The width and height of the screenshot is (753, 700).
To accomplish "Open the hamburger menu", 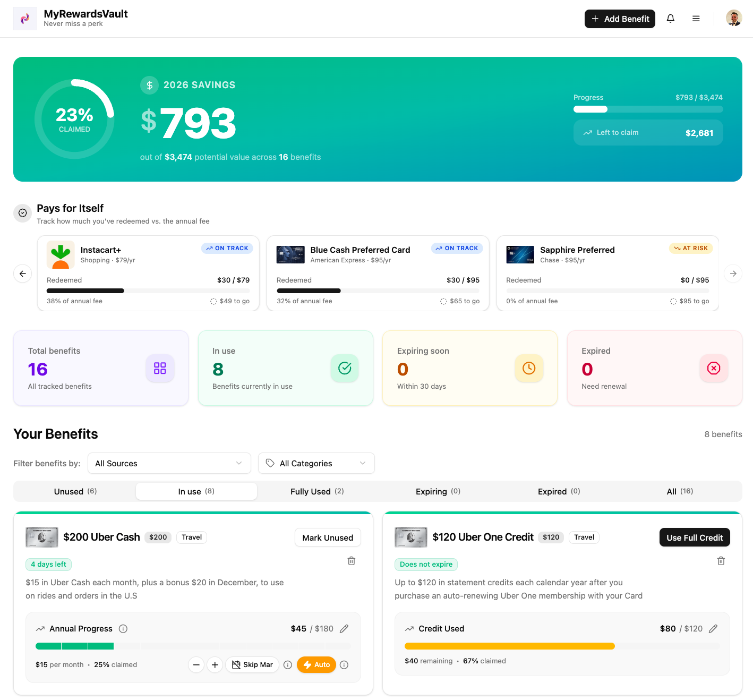I will [696, 18].
